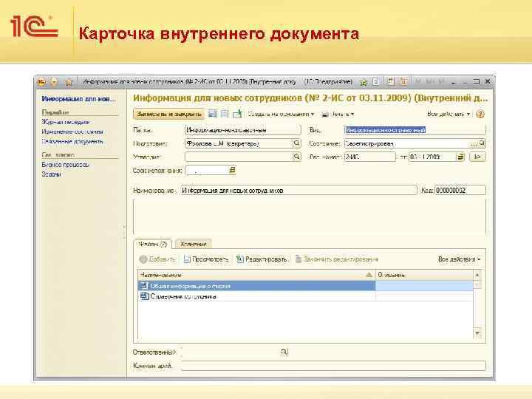Viewport: 532px width, 399px height.
Task: Switch to the Хранение tab
Action: tap(194, 244)
